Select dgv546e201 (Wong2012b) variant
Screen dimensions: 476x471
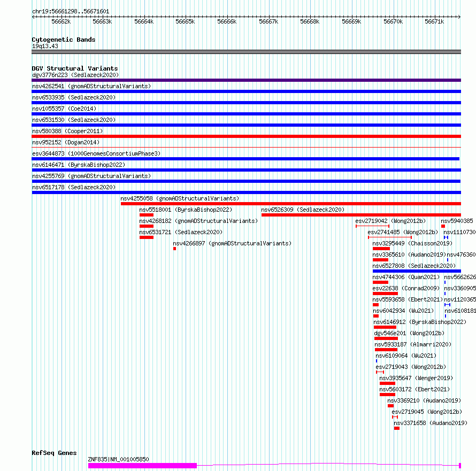point(409,333)
